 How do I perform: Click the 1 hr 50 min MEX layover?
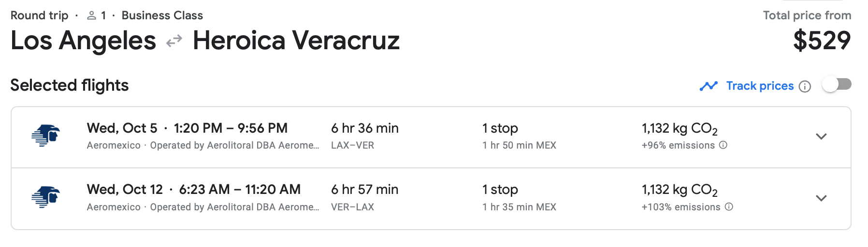coord(519,145)
